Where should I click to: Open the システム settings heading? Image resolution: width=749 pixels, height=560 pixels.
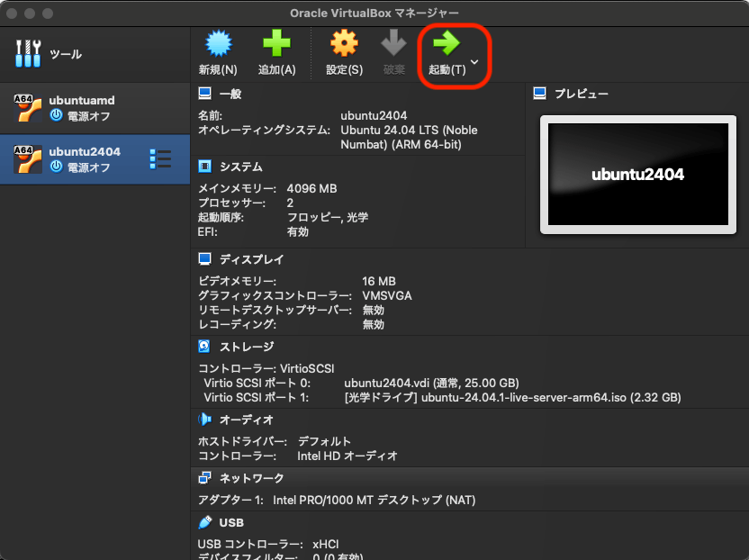pyautogui.click(x=241, y=167)
